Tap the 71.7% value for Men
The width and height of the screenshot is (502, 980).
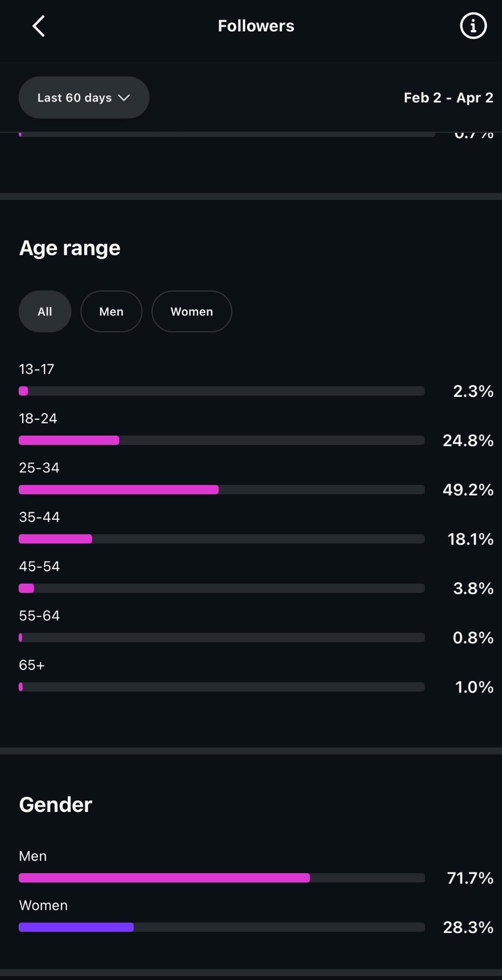(x=470, y=878)
